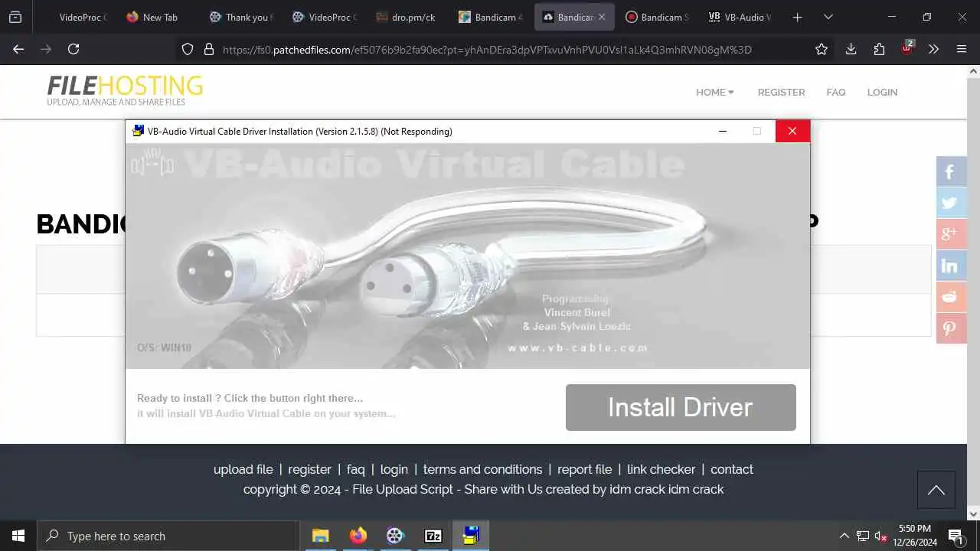
Task: Expand the HOME navigation dropdown
Action: [714, 92]
